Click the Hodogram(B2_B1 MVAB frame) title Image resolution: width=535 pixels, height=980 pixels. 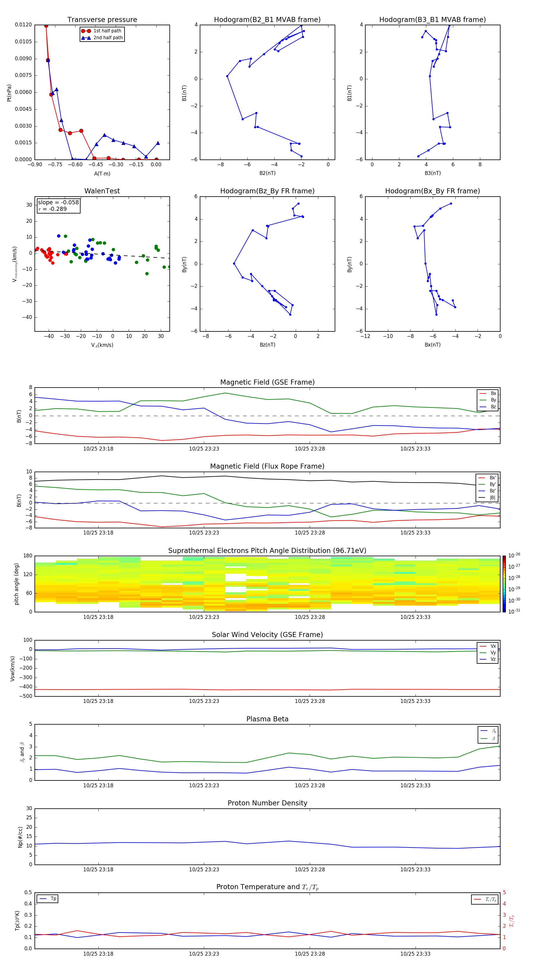click(267, 20)
